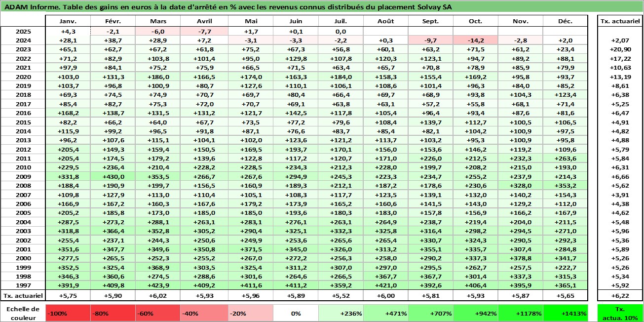The image size is (644, 322).
Task: Select the +471% color scale swatch
Action: pos(386,313)
